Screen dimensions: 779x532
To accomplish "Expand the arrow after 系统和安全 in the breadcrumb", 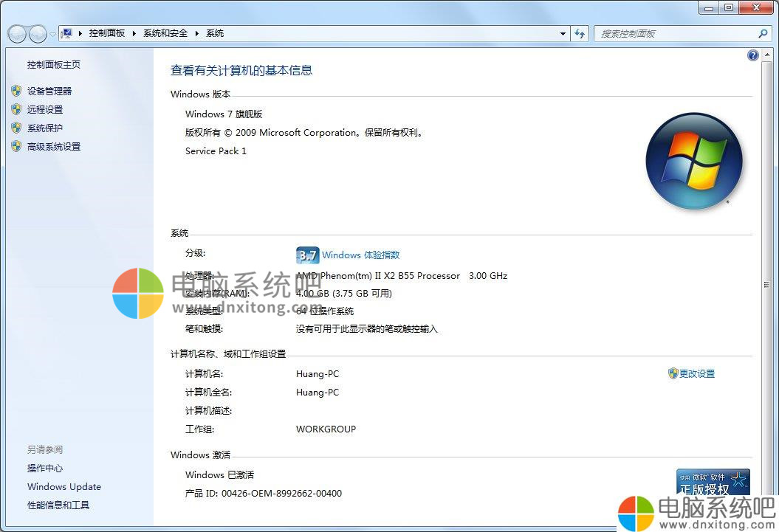I will pos(196,33).
